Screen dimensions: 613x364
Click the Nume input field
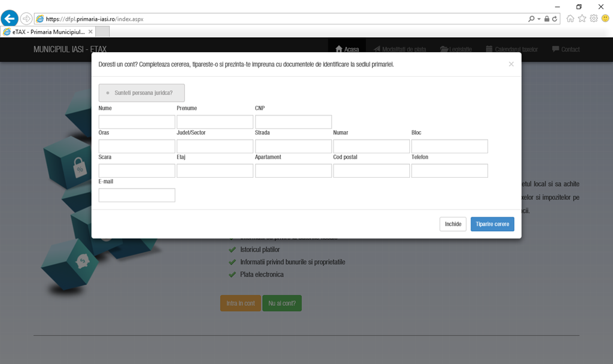pos(136,122)
